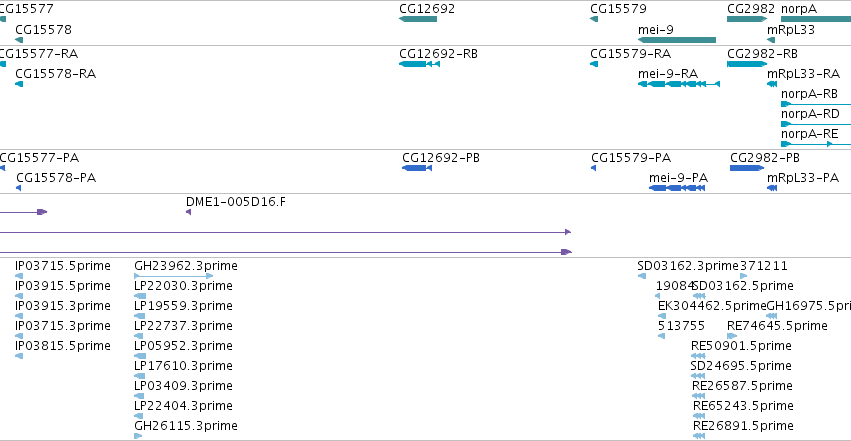Select LP22404.3prime EST label
The image size is (851, 441).
(x=183, y=406)
